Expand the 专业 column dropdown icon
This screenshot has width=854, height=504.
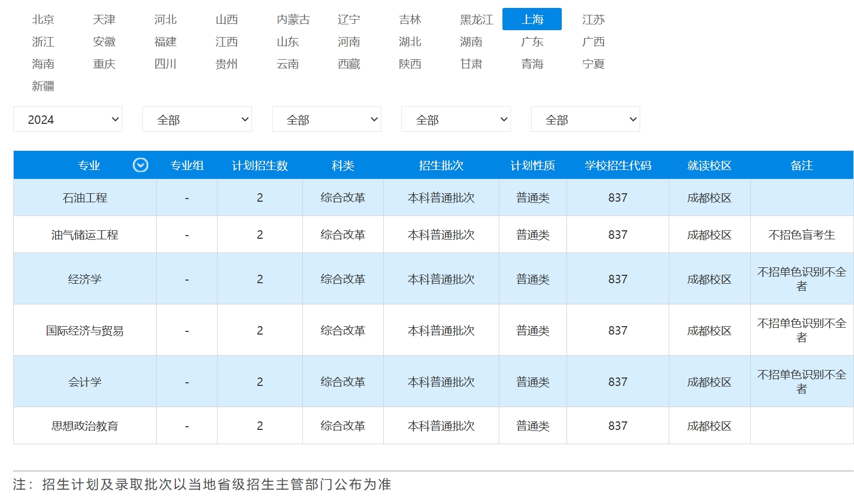(x=140, y=165)
